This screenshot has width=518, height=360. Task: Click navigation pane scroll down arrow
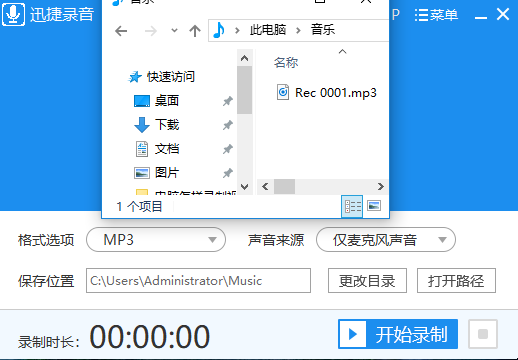pyautogui.click(x=244, y=187)
